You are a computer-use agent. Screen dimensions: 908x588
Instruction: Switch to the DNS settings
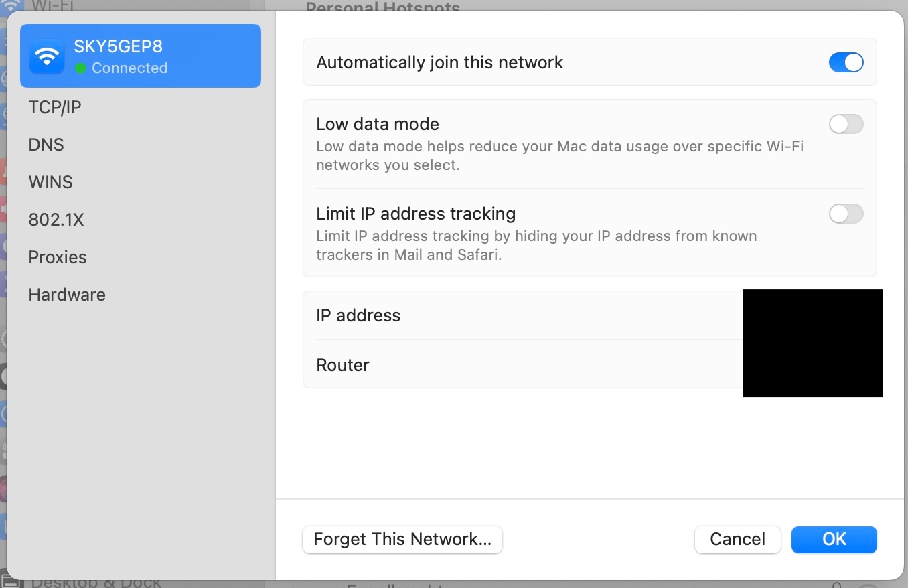pyautogui.click(x=46, y=145)
